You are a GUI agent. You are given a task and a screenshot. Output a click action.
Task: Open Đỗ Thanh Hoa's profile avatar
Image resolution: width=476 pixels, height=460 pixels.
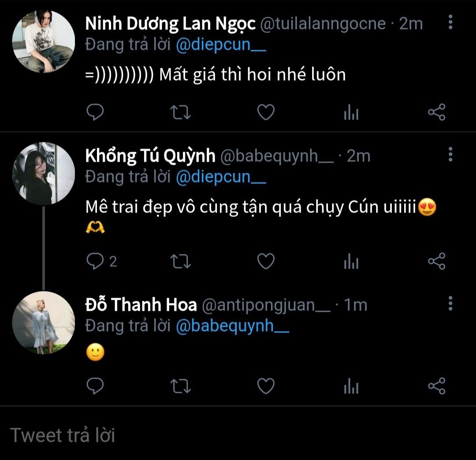click(x=44, y=322)
